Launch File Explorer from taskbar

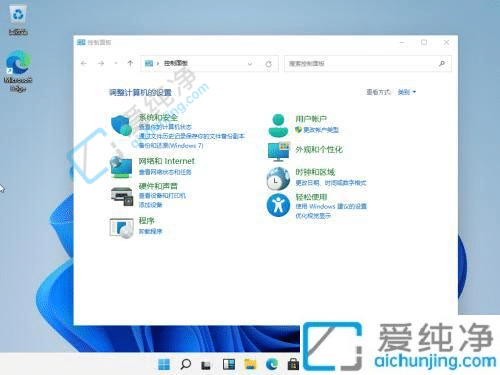click(x=250, y=364)
